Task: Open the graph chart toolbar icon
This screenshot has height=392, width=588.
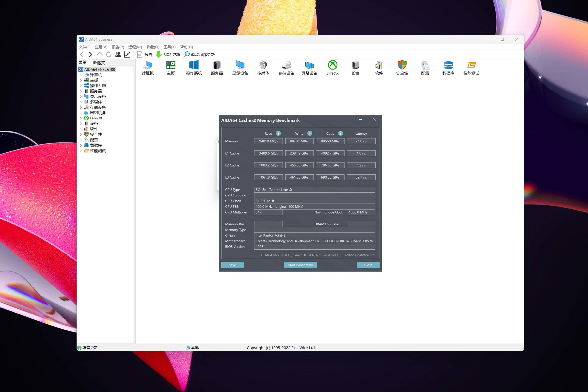Action: (x=127, y=54)
